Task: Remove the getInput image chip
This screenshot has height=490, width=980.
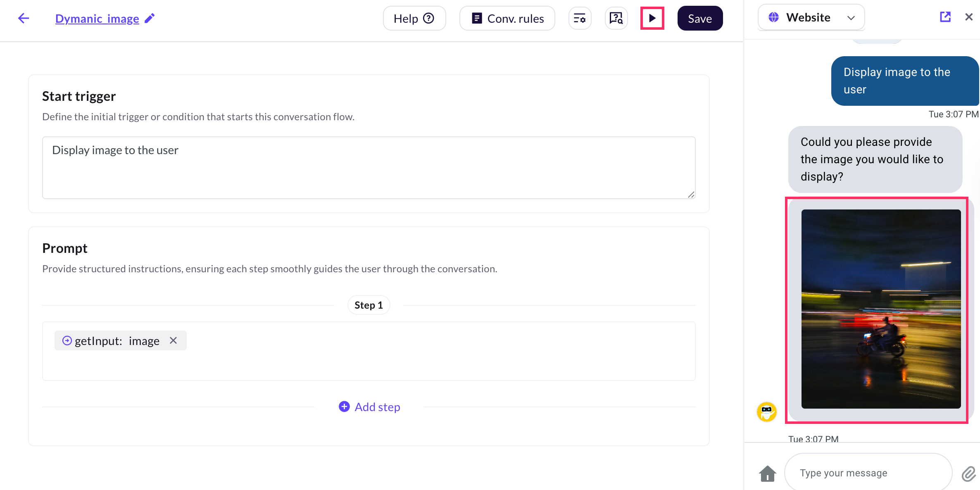Action: (174, 340)
